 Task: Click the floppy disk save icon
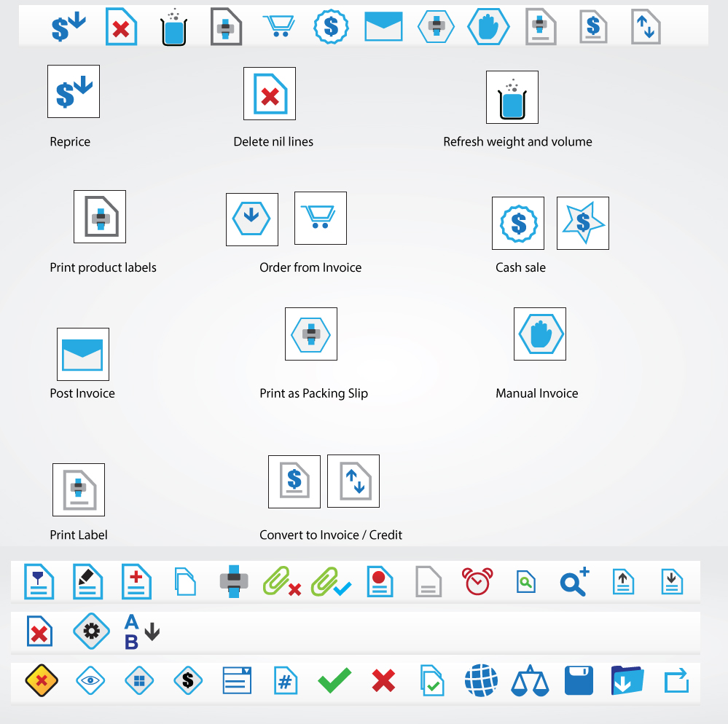(579, 680)
